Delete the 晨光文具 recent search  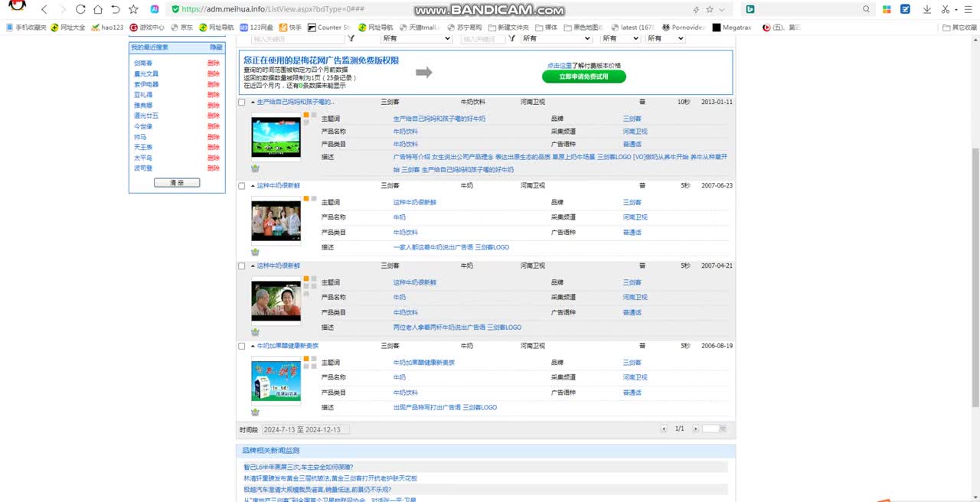click(x=214, y=74)
